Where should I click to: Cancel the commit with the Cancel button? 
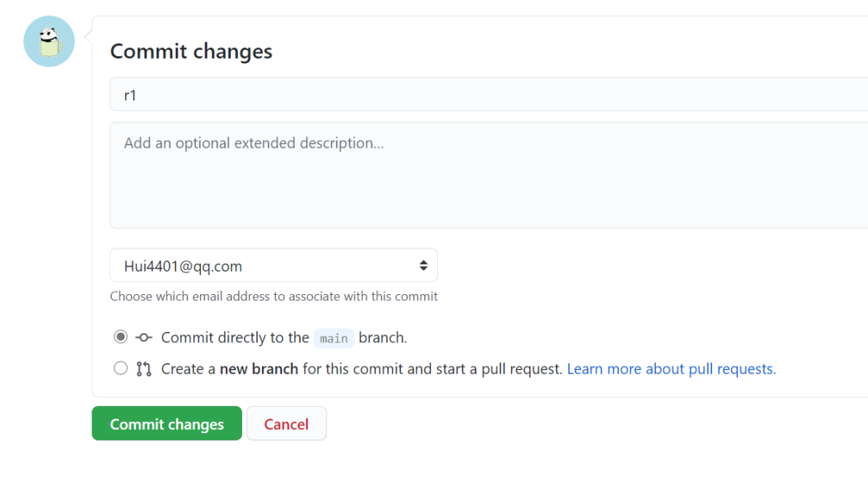point(286,424)
